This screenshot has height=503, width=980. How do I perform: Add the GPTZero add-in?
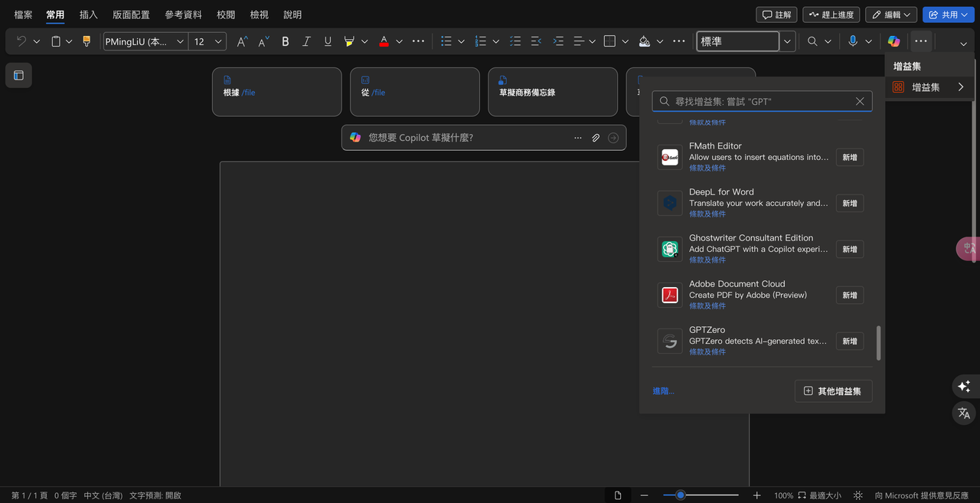point(850,341)
